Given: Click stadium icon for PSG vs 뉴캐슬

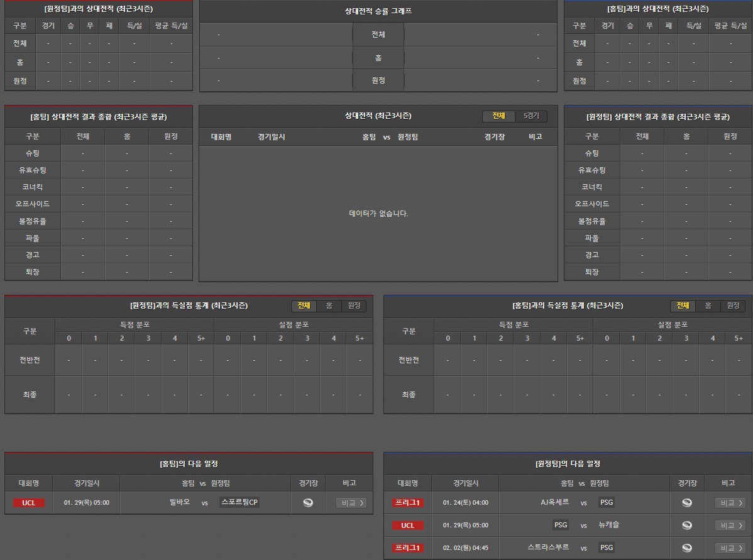Looking at the screenshot, I should point(687,525).
